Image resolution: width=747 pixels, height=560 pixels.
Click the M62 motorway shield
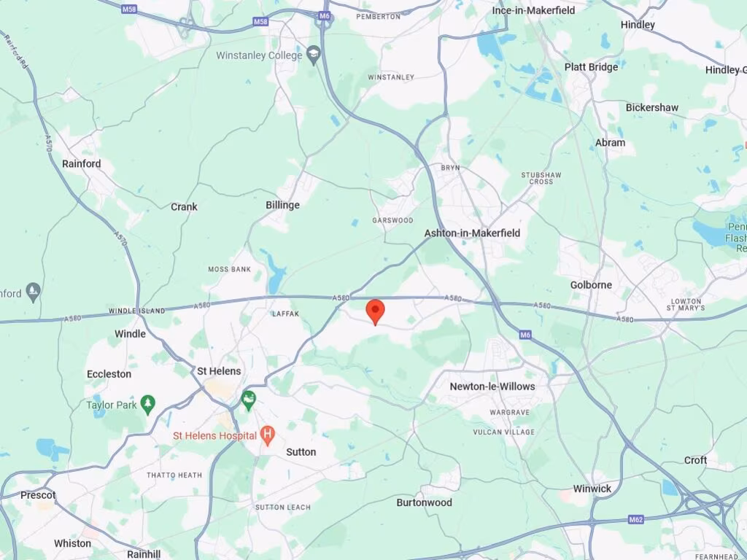tap(636, 519)
